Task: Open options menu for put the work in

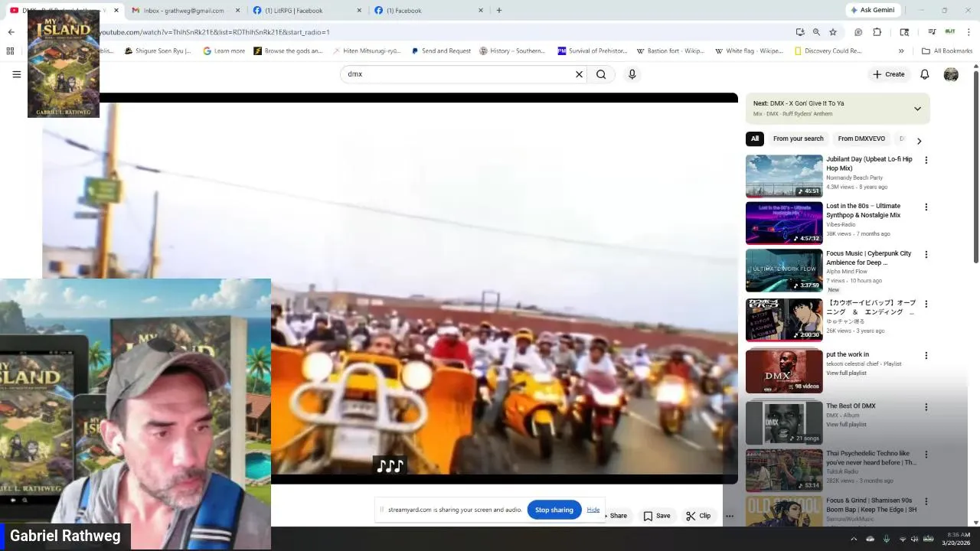Action: (926, 355)
